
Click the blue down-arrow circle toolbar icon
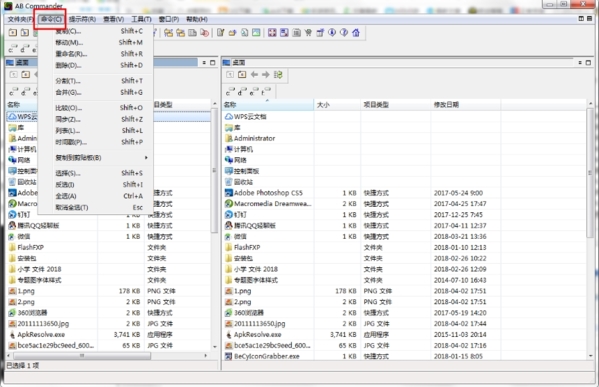pyautogui.click(x=332, y=33)
